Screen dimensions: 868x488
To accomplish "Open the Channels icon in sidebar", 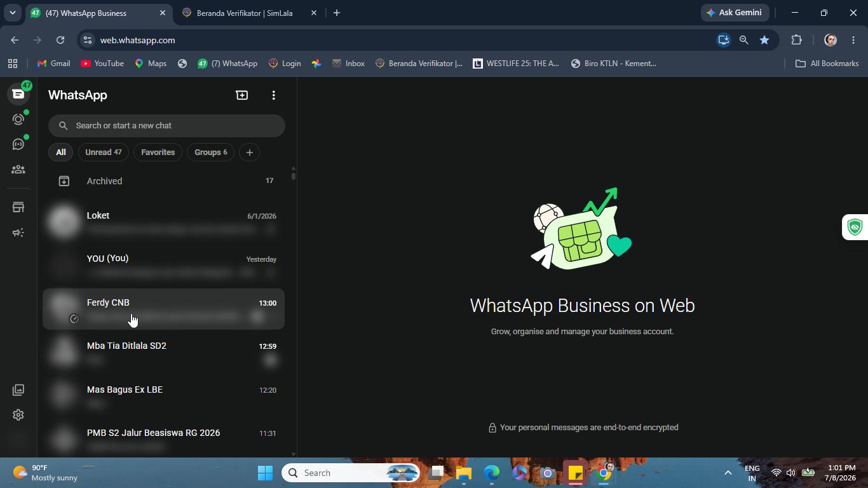I will tap(18, 144).
